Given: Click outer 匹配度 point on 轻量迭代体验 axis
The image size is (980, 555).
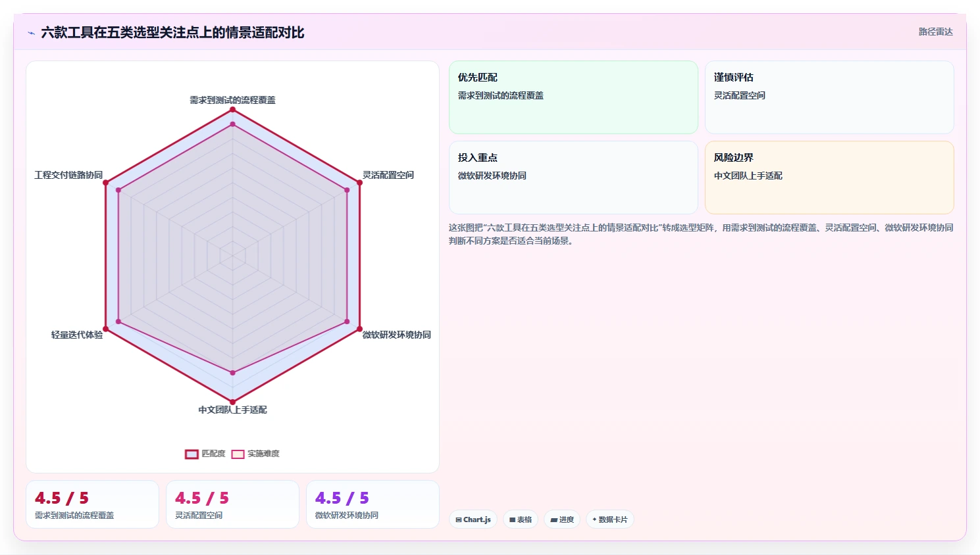Looking at the screenshot, I should (x=105, y=329).
